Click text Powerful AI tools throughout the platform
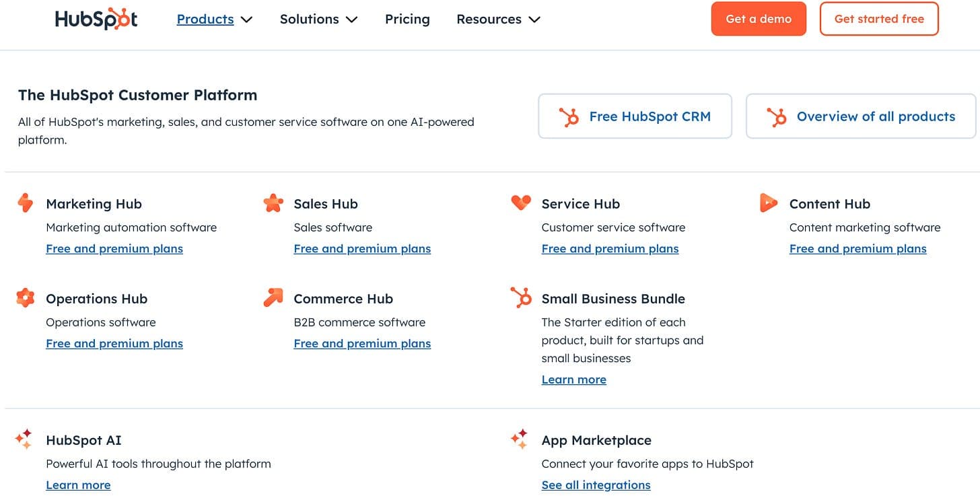 tap(158, 464)
